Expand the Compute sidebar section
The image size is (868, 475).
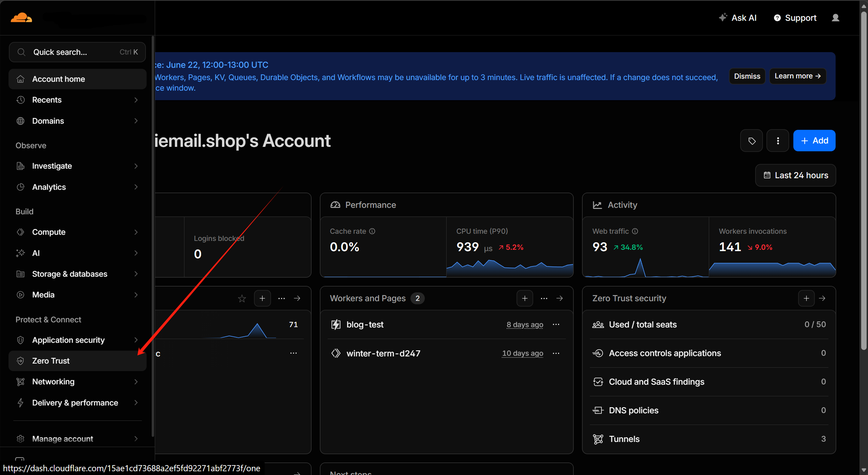[77, 232]
